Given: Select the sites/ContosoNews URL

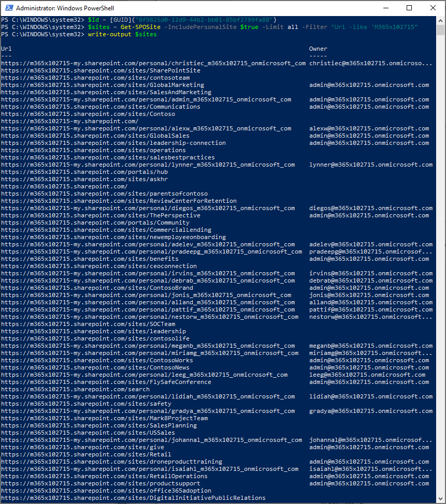Looking at the screenshot, I should click(95, 367).
